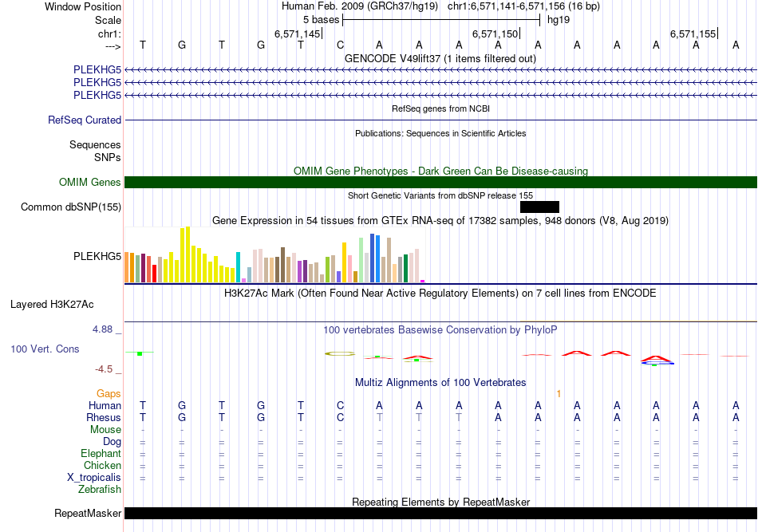758x532 pixels.
Task: Click the SNPs track label
Action: (108, 157)
